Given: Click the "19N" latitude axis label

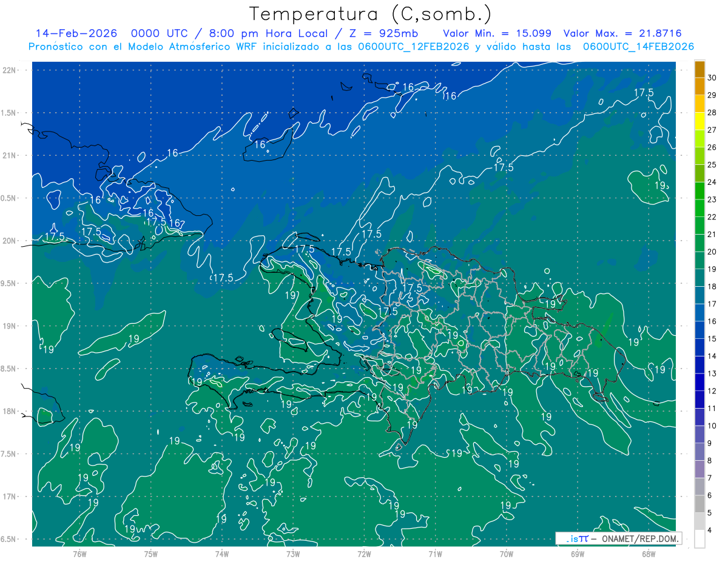Looking at the screenshot, I should tap(9, 326).
